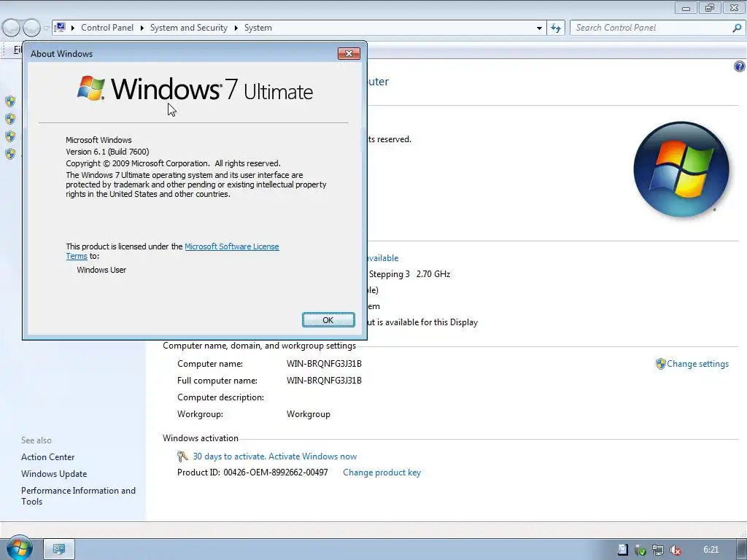Click the Back navigation button

tap(12, 28)
